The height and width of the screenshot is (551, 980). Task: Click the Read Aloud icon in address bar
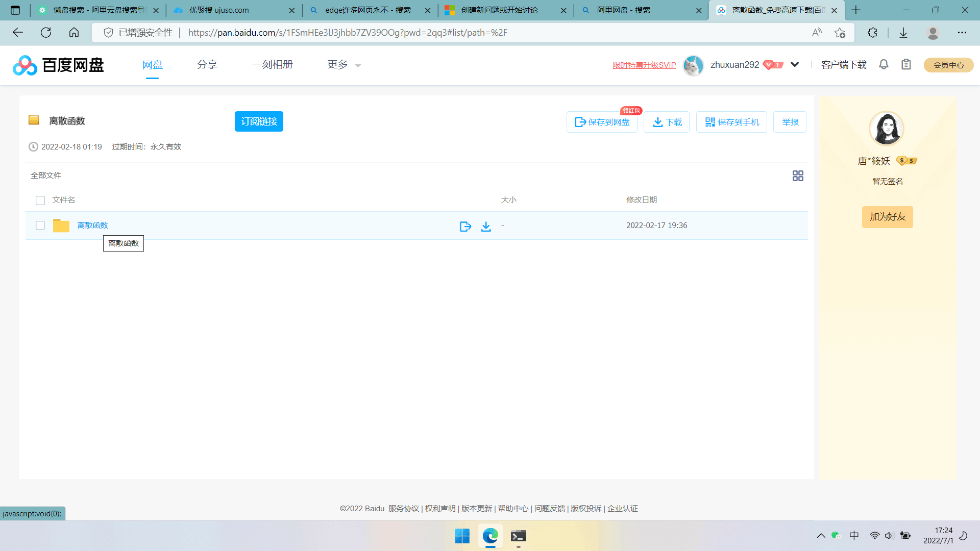pyautogui.click(x=817, y=33)
